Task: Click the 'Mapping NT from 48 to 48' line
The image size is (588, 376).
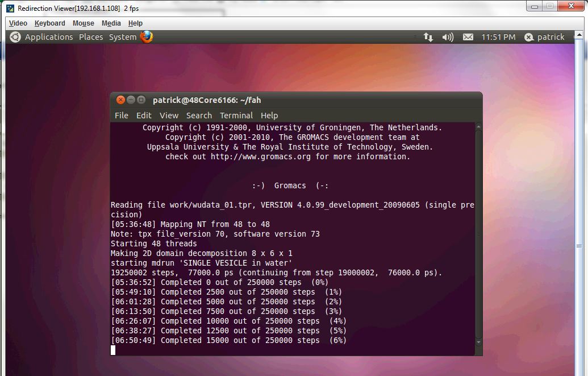Action: pos(190,224)
